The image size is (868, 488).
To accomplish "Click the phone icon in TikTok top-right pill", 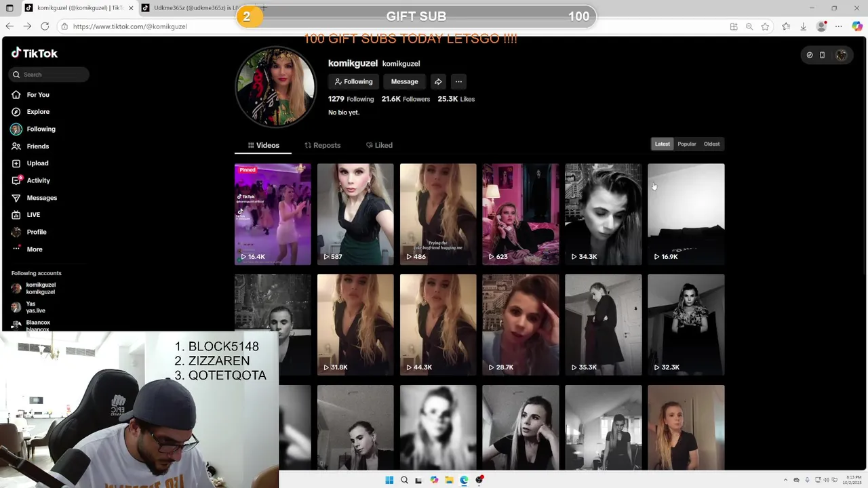I will click(x=822, y=55).
